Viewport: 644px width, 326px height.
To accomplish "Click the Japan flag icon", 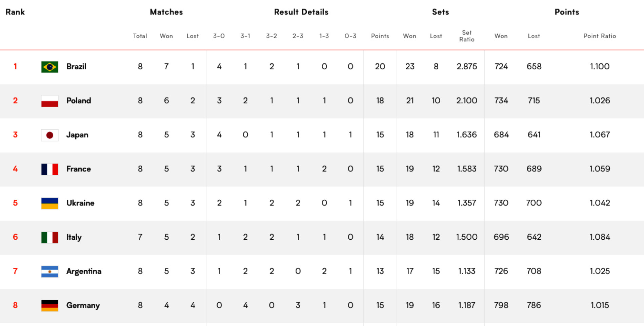I will click(49, 135).
